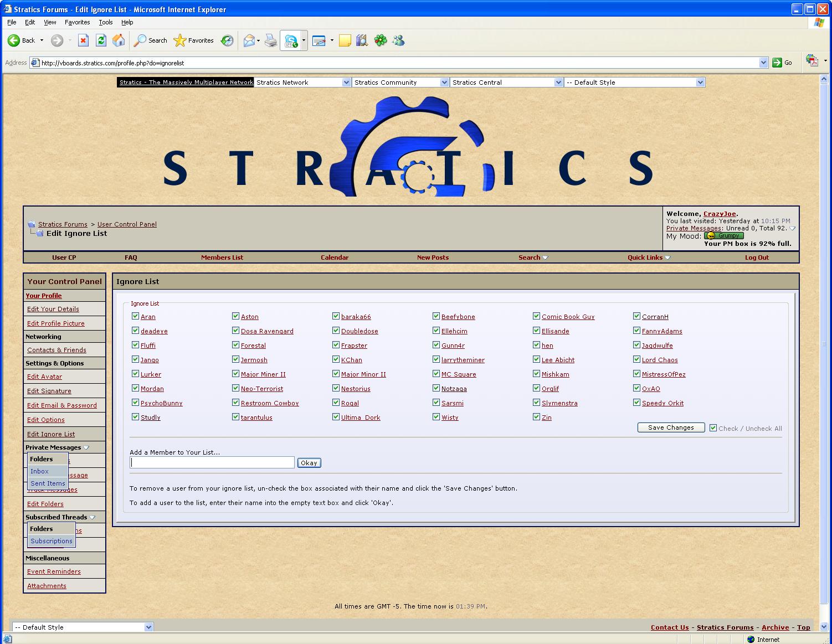This screenshot has width=832, height=644.
Task: Toggle the Check / Uncheck All checkbox
Action: pyautogui.click(x=713, y=428)
